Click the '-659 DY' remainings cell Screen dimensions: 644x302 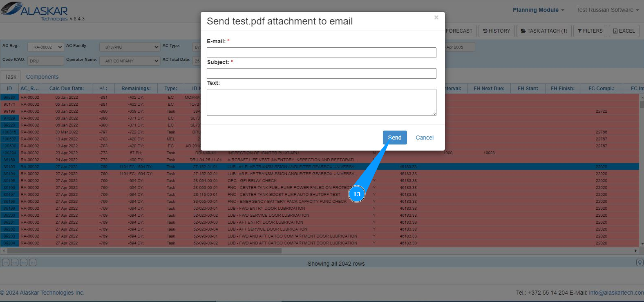[136, 111]
